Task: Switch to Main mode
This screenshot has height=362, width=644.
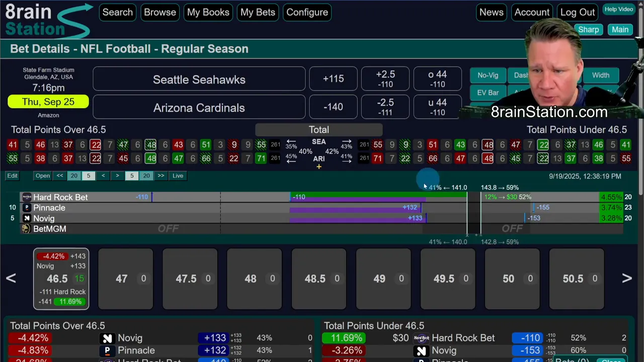Action: 620,30
